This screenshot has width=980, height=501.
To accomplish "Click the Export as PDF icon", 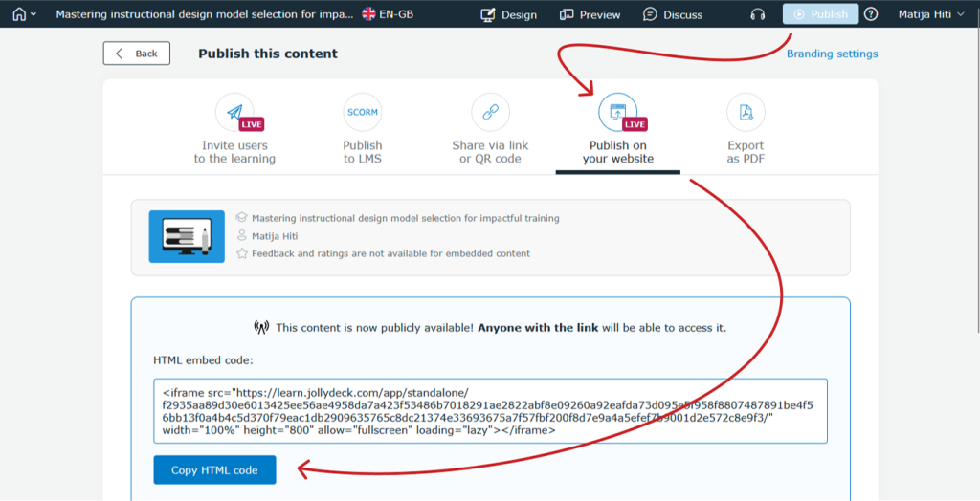I will pos(746,113).
